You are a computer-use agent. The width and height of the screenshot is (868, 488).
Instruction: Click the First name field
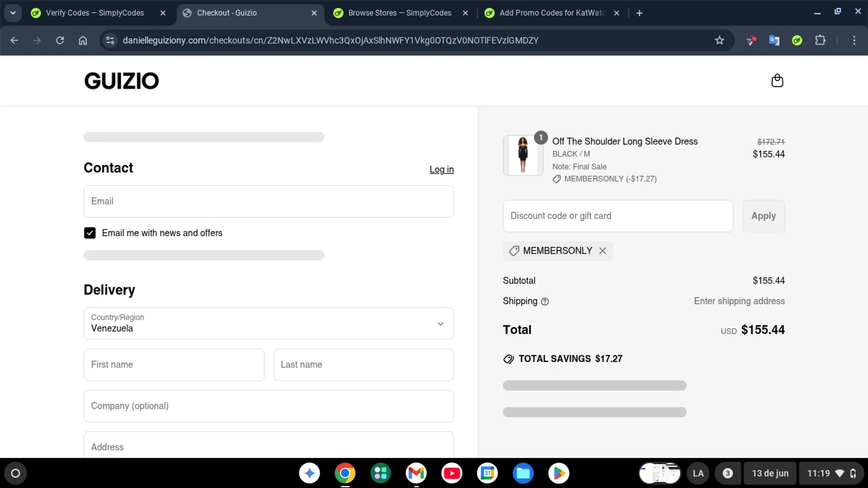(174, 365)
